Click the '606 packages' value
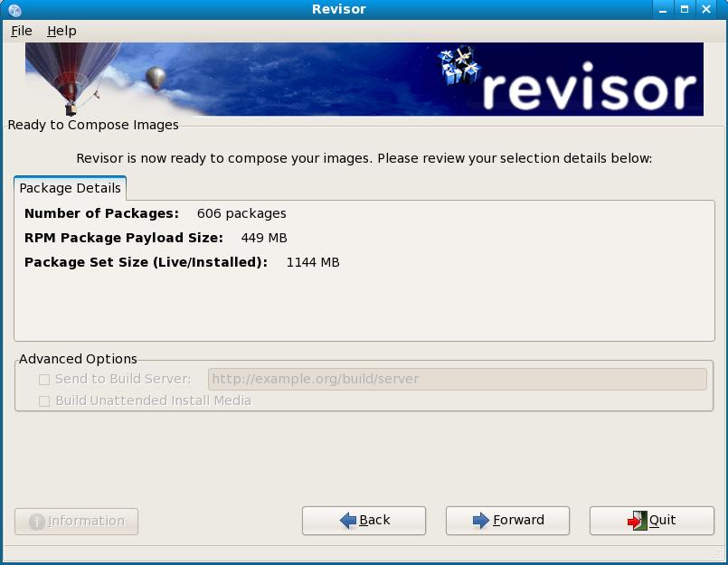This screenshot has height=565, width=728. coord(241,213)
